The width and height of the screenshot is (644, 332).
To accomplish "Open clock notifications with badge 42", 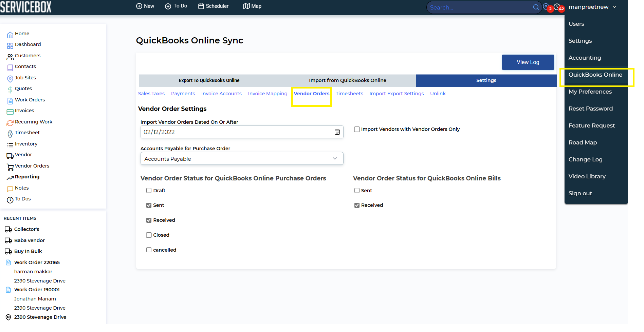I will [559, 7].
